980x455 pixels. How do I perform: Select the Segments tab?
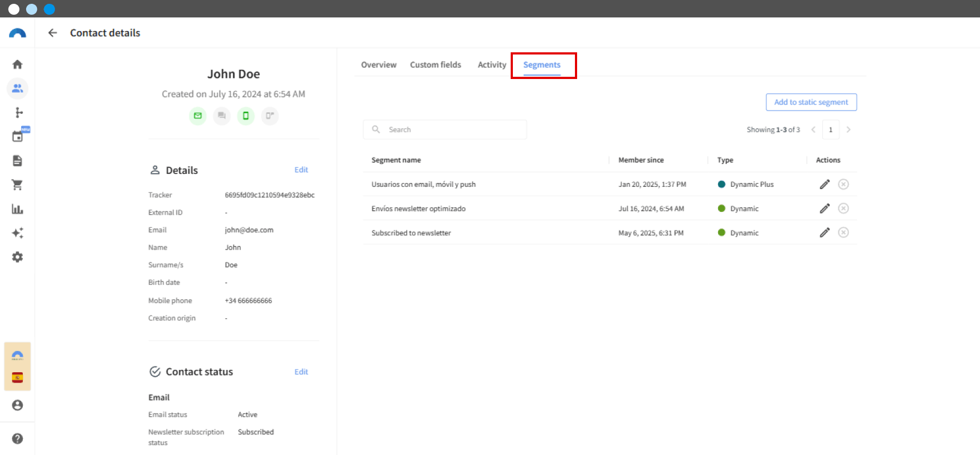pyautogui.click(x=542, y=65)
